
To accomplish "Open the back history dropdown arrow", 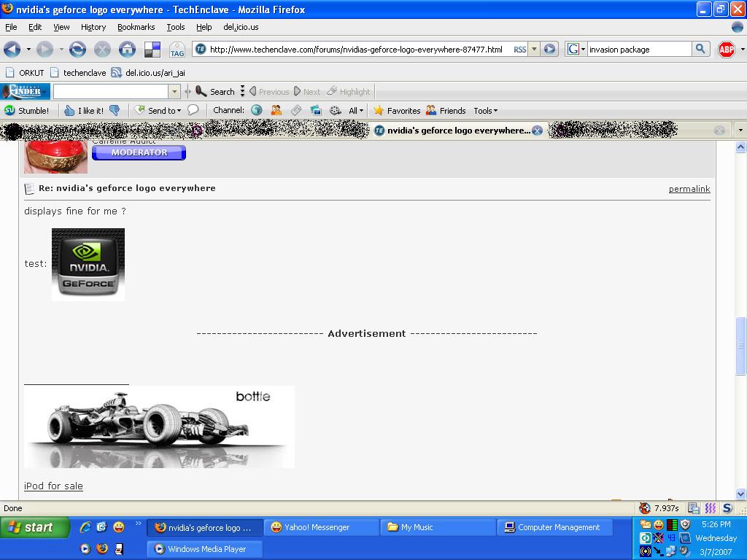I will point(28,49).
